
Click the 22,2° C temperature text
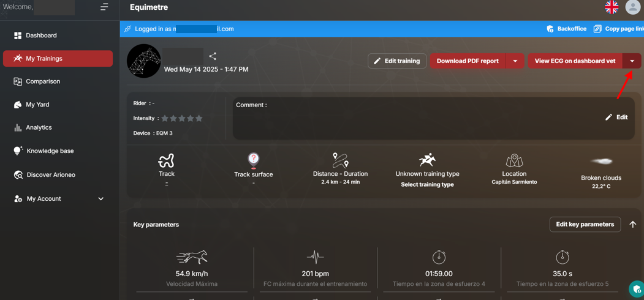601,186
